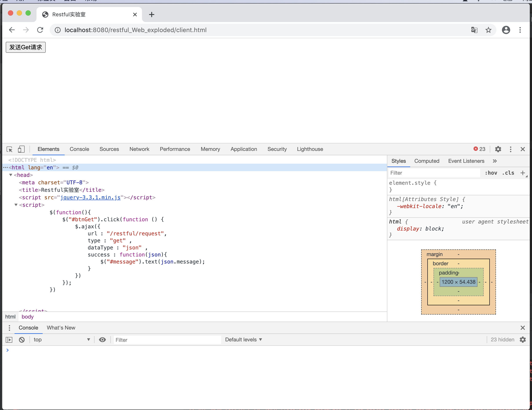Select html in the breadcrumb
This screenshot has height=410, width=532.
click(x=10, y=317)
